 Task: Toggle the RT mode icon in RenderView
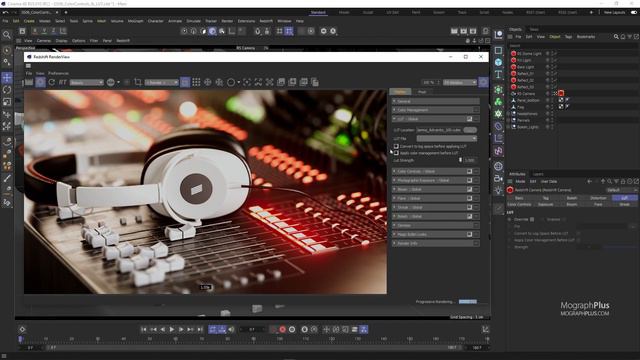click(62, 82)
